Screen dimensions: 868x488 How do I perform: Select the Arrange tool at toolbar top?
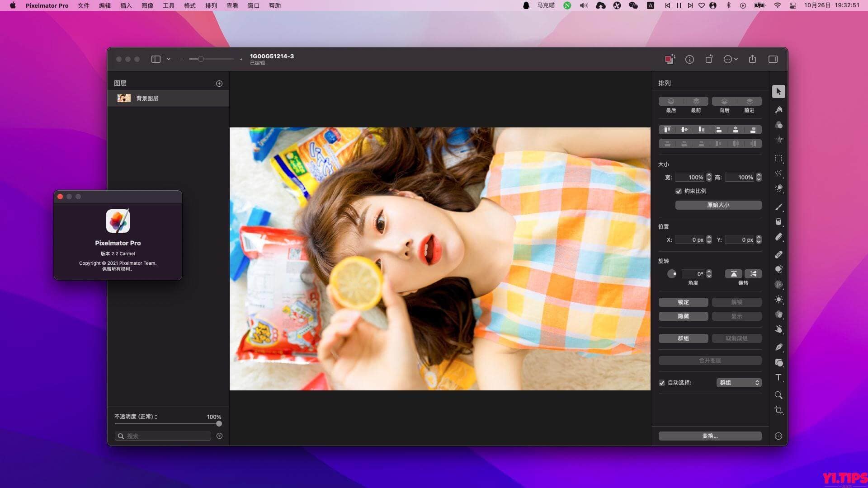pos(779,91)
